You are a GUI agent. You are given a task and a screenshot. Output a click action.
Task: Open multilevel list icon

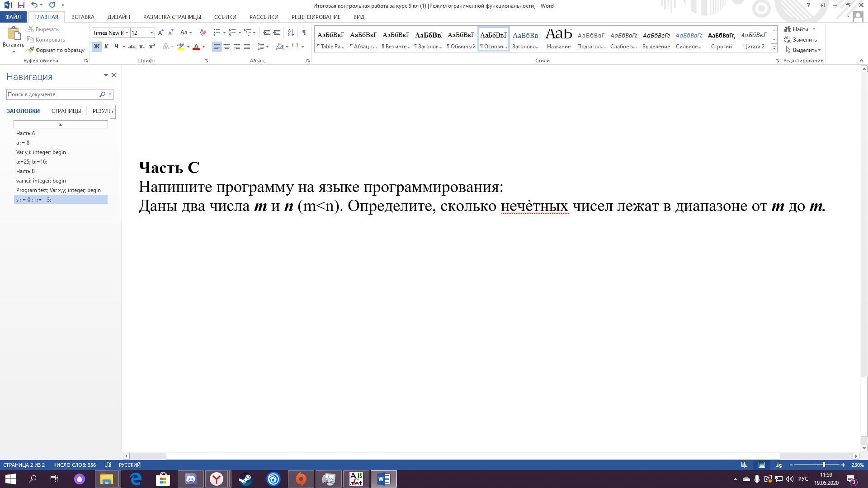248,33
